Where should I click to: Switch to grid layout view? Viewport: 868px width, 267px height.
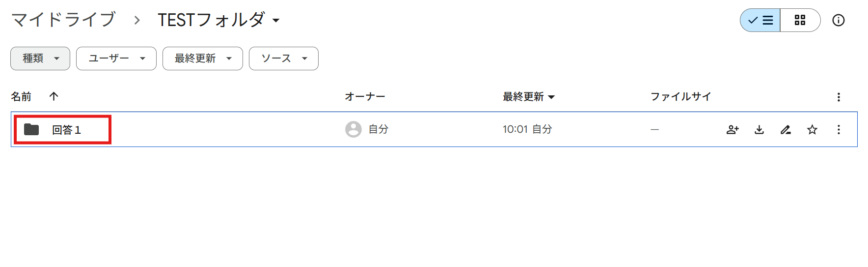tap(800, 20)
